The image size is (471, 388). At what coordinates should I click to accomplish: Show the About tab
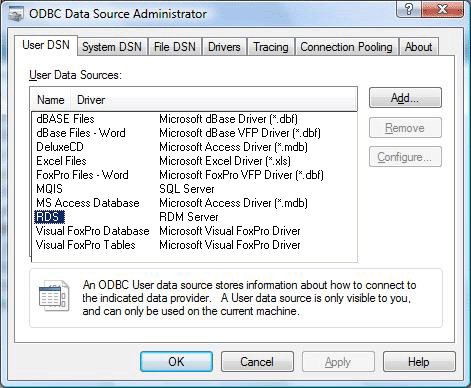419,47
